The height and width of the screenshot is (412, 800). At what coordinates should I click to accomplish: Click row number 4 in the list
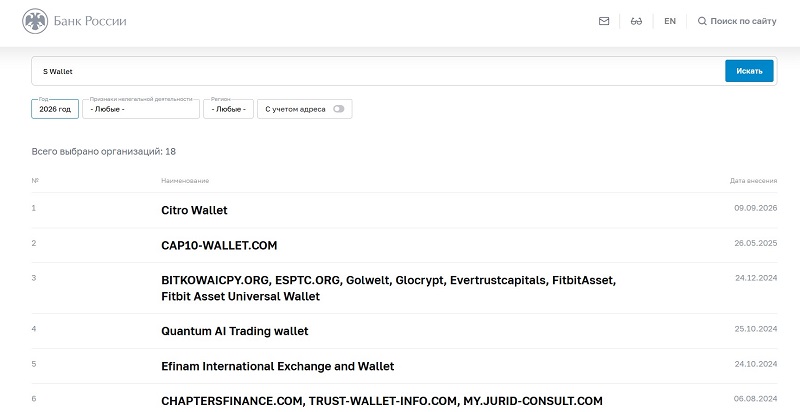[x=34, y=329]
